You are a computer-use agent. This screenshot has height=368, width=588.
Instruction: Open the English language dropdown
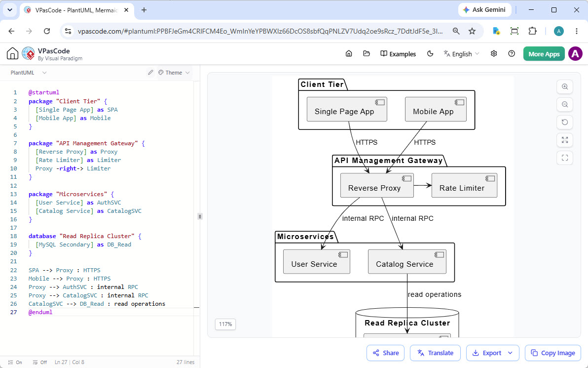461,54
